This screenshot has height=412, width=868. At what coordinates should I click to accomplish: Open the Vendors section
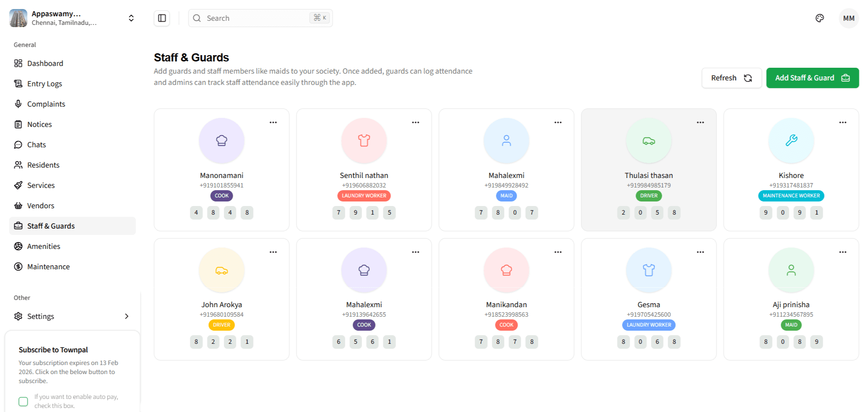(40, 206)
